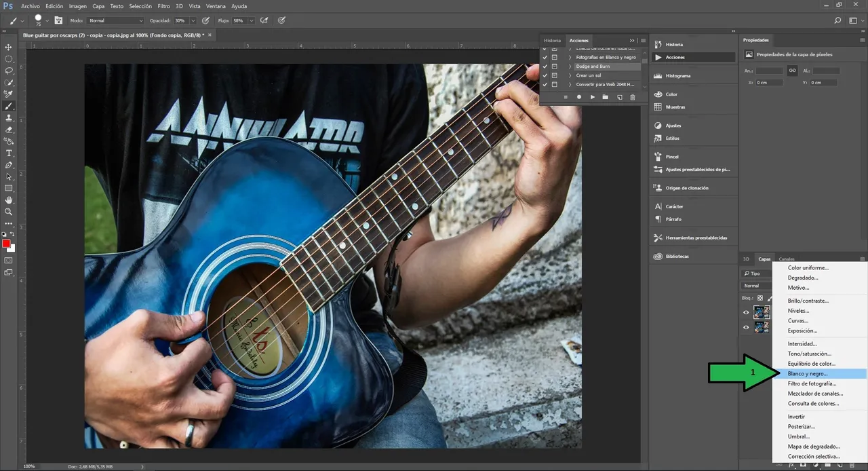The image size is (868, 471).
Task: Expand Fotografías en Blanco y negro set
Action: 570,57
